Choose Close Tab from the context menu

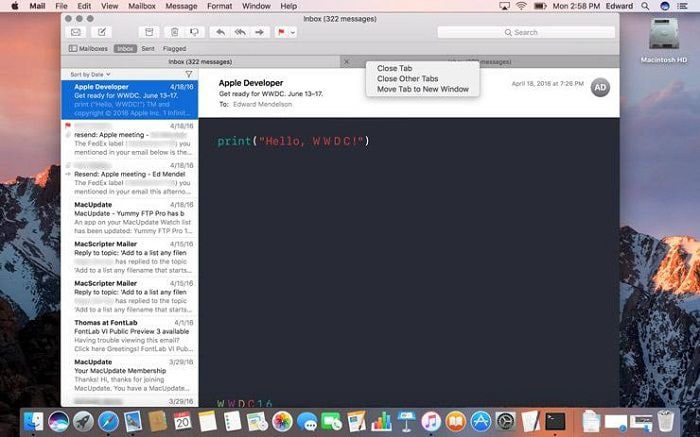point(394,68)
